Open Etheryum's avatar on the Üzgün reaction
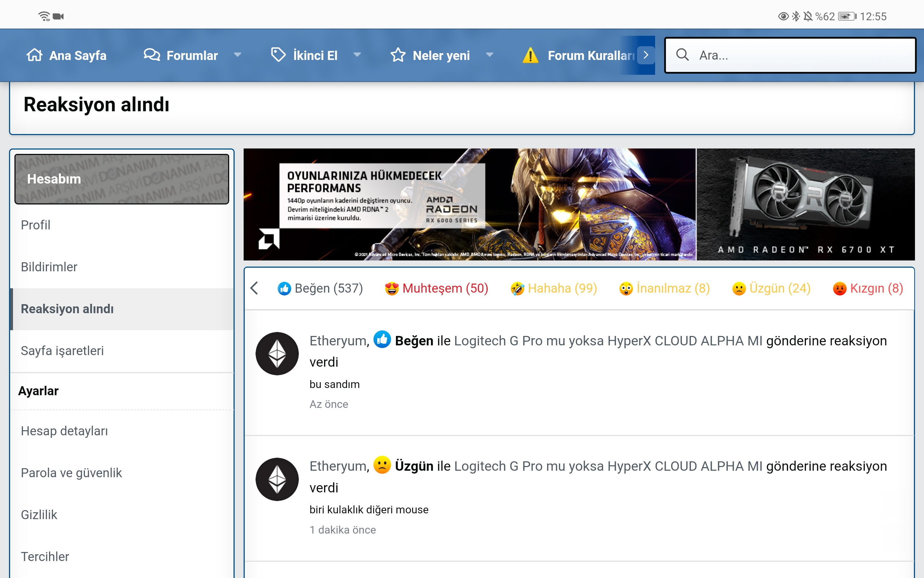This screenshot has height=578, width=924. pos(277,479)
